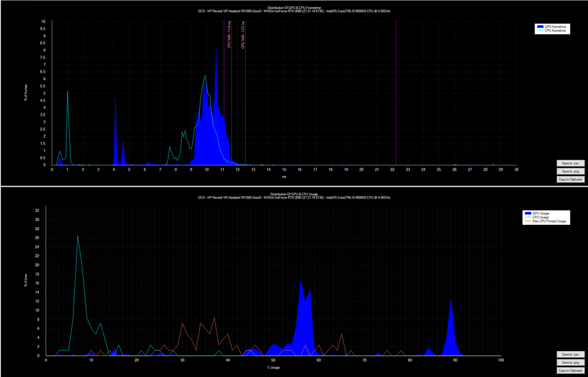The image size is (588, 377).
Task: Click the orange Max CPU/Thread Usage legend line
Action: click(x=527, y=221)
